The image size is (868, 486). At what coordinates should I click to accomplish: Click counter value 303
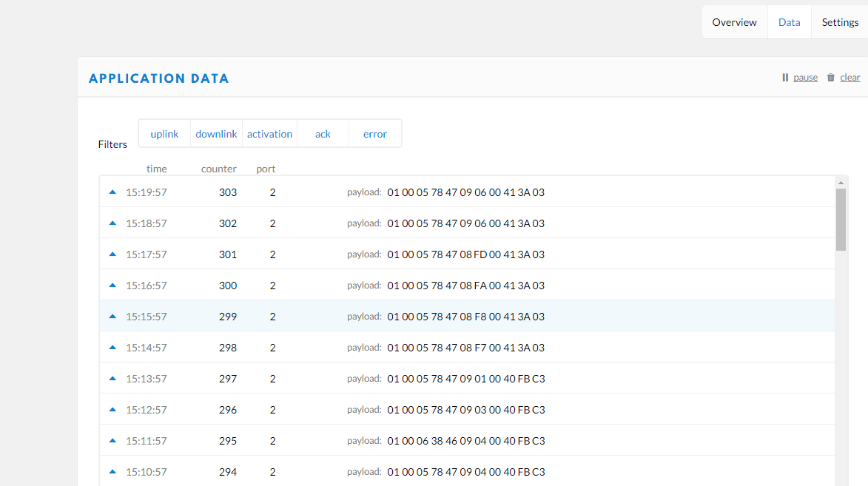point(227,192)
